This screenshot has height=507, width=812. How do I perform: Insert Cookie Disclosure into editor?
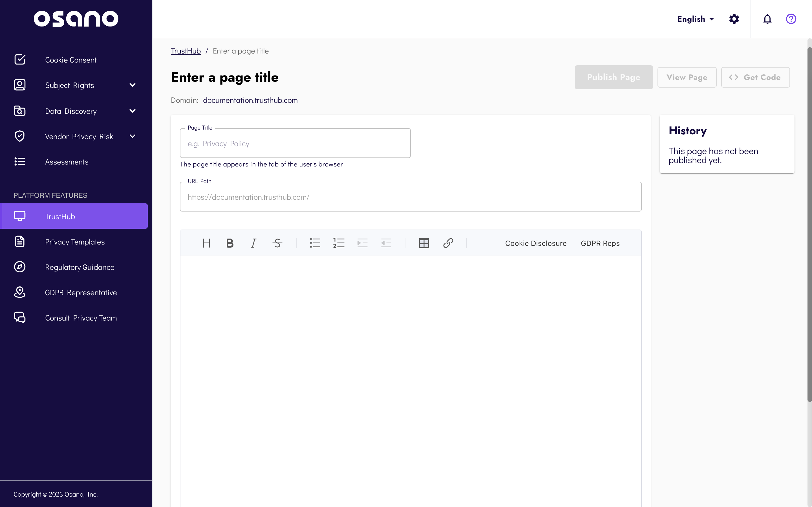(535, 243)
